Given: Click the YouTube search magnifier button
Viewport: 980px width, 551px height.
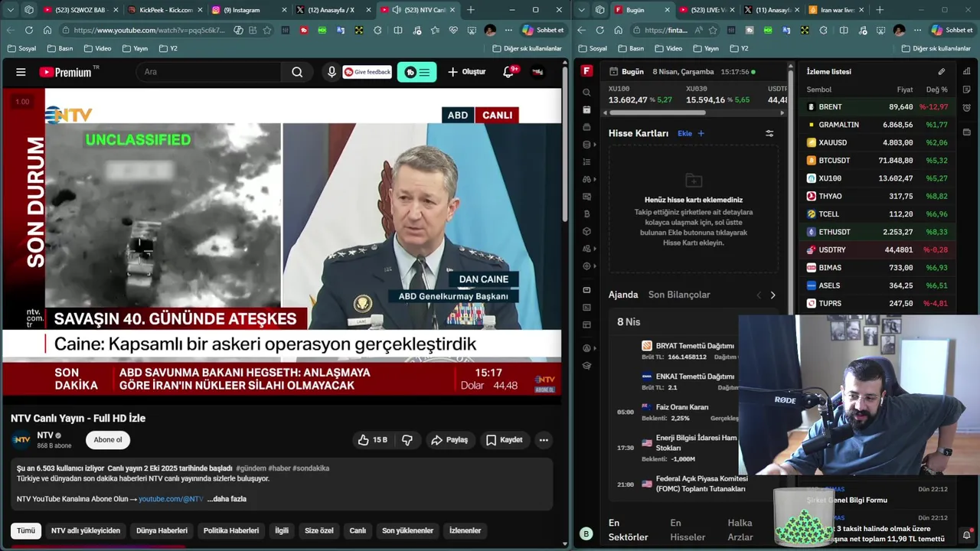Looking at the screenshot, I should (x=297, y=72).
